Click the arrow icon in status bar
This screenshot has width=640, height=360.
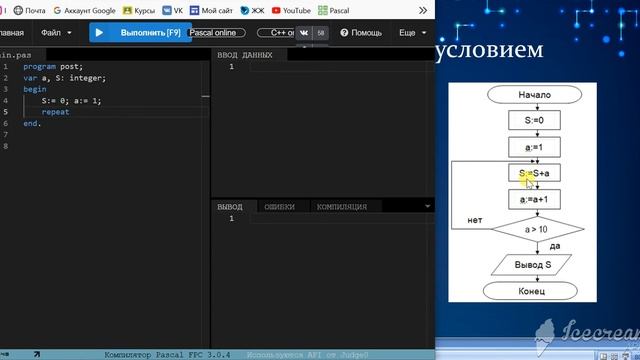coord(36,354)
